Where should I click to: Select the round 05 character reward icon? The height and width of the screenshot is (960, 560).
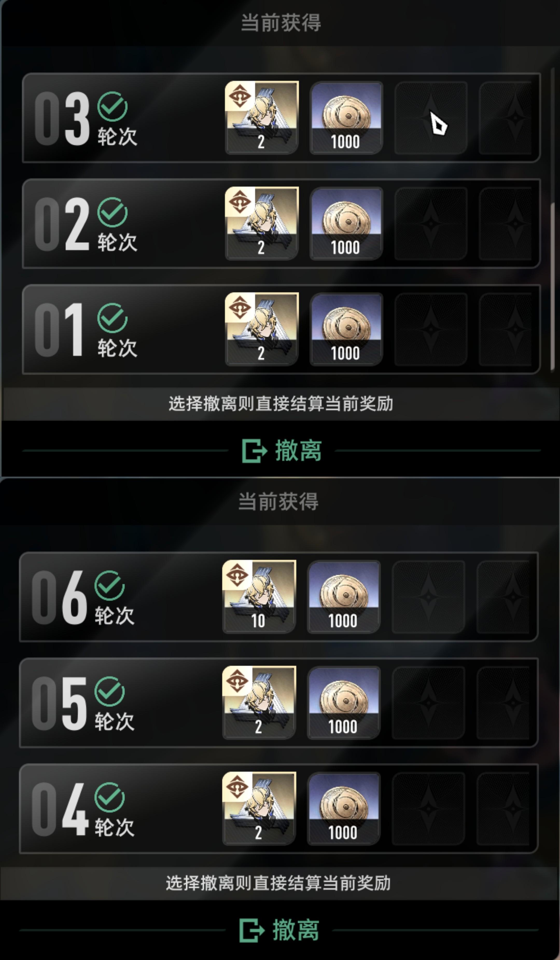pyautogui.click(x=259, y=703)
